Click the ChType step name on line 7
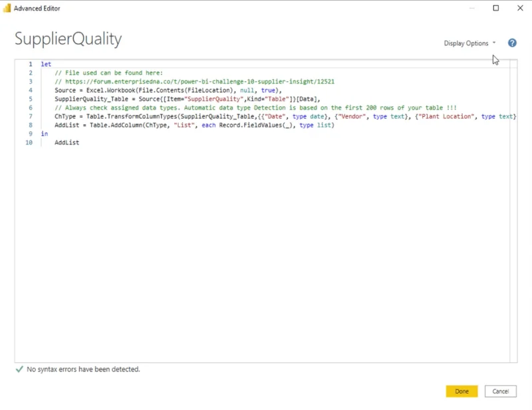This screenshot has height=410, width=532. pyautogui.click(x=65, y=116)
